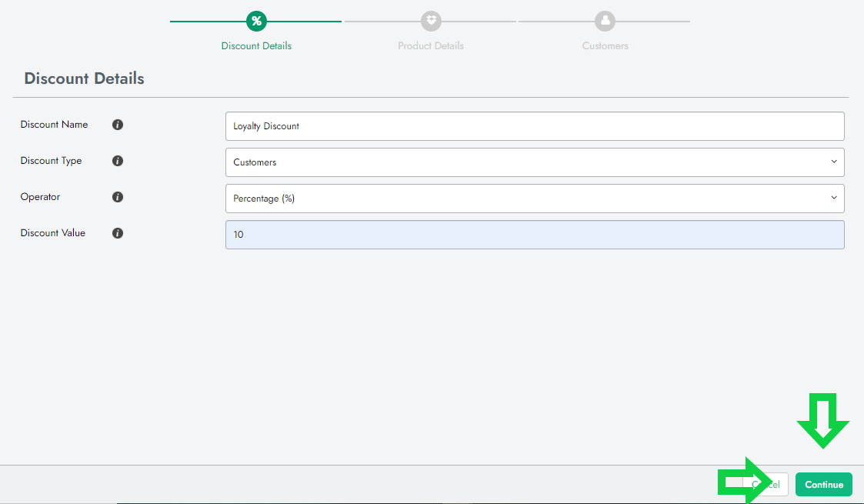Expand the Operator dropdown showing Percentage (%)

(x=534, y=199)
